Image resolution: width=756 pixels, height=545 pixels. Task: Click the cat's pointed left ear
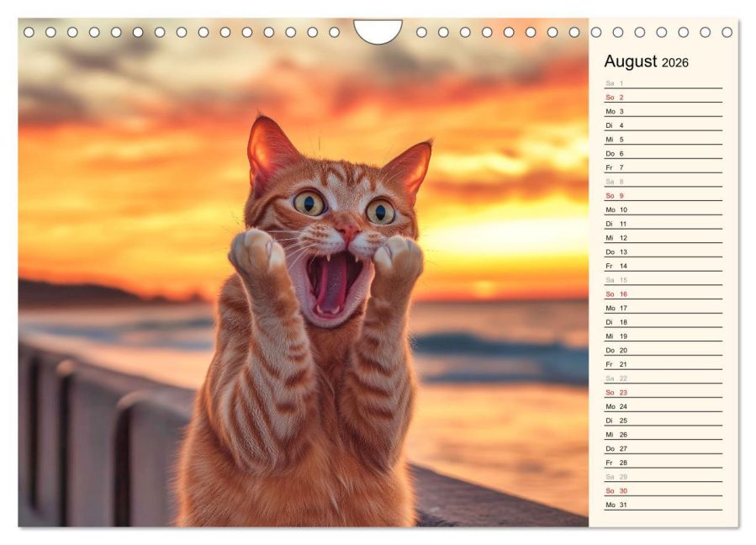[267, 147]
